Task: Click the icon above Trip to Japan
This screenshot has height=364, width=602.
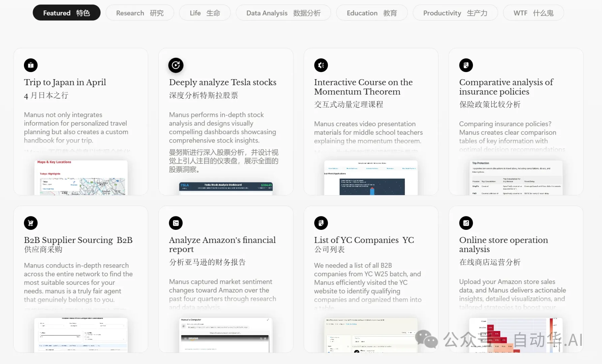Action: 31,65
